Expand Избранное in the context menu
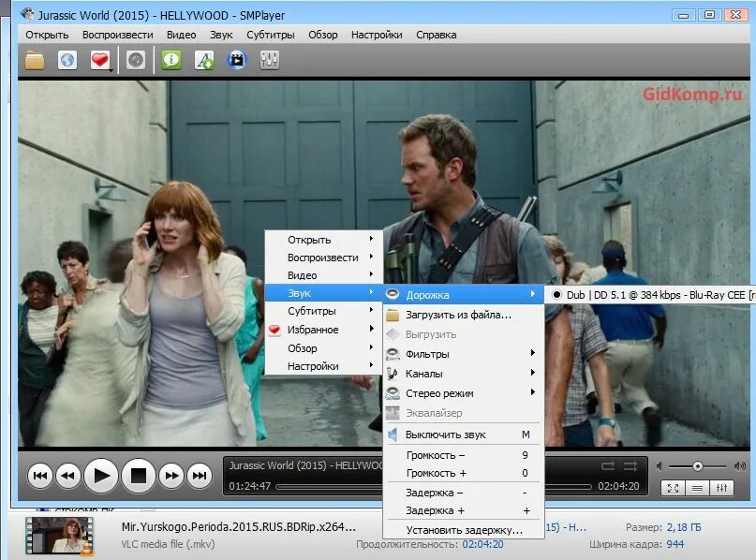This screenshot has height=560, width=756. pos(323,330)
